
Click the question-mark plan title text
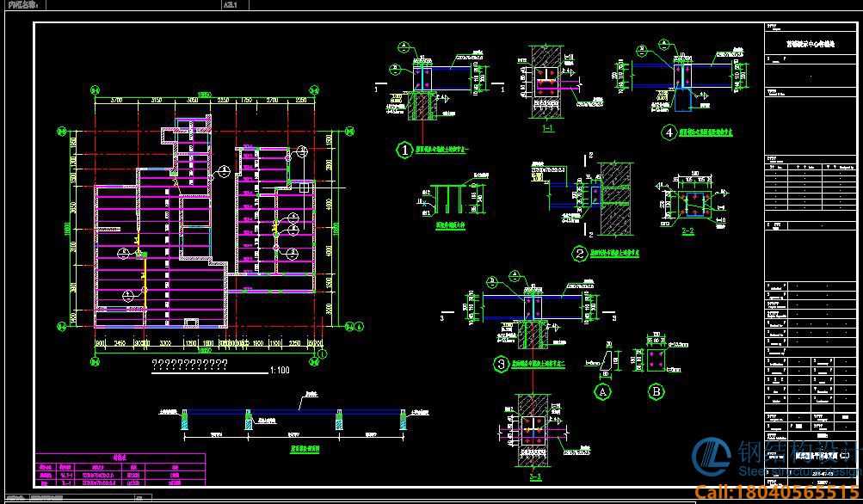point(189,366)
